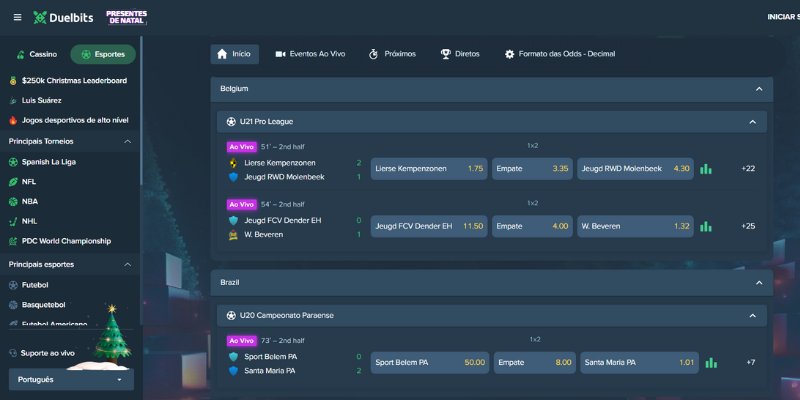Click the Duelbits logo
This screenshot has height=400, width=800.
tap(63, 17)
